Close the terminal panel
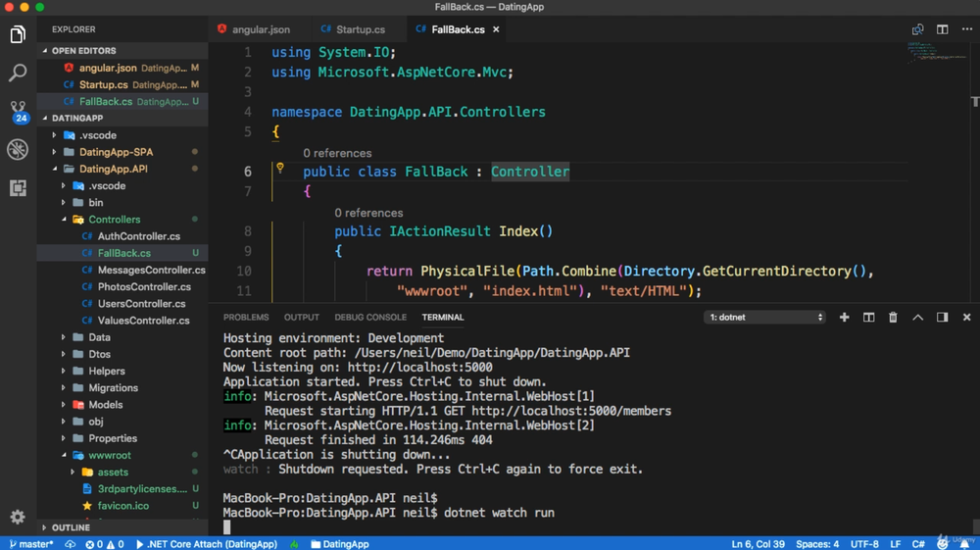980x550 pixels. tap(966, 318)
